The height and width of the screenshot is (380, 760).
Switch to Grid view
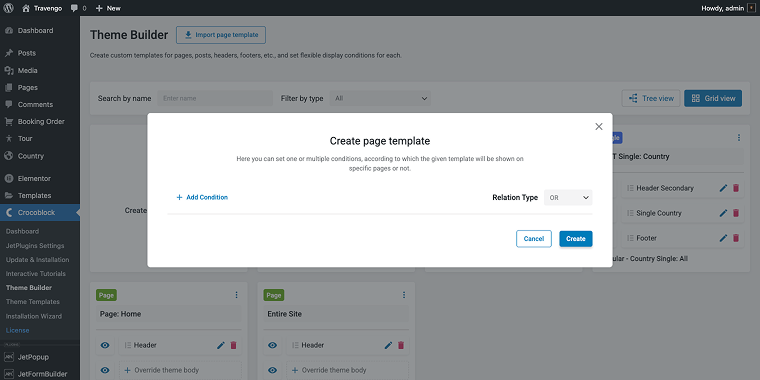click(713, 98)
